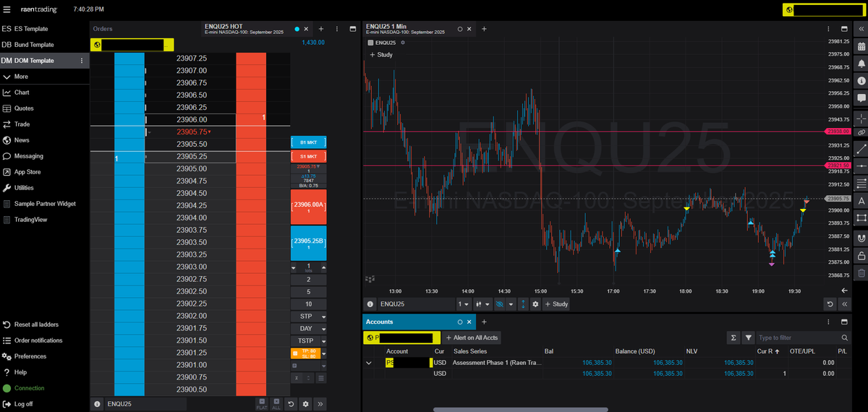Open Messaging from the sidebar

tap(45, 156)
